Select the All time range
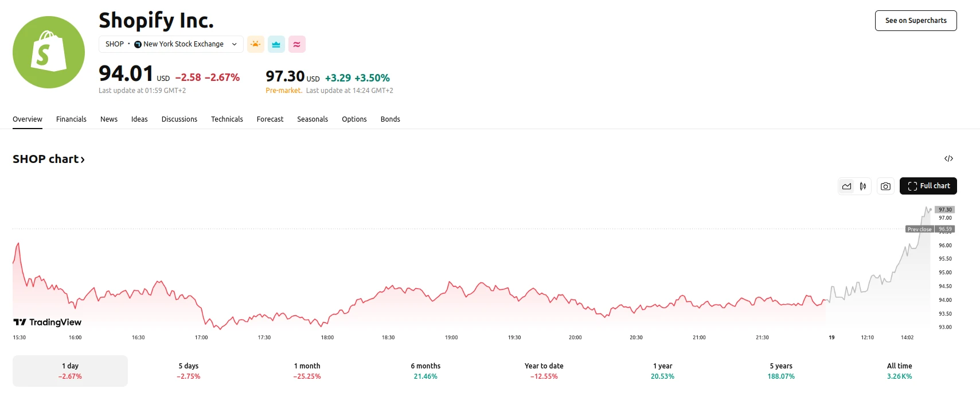 tap(899, 371)
